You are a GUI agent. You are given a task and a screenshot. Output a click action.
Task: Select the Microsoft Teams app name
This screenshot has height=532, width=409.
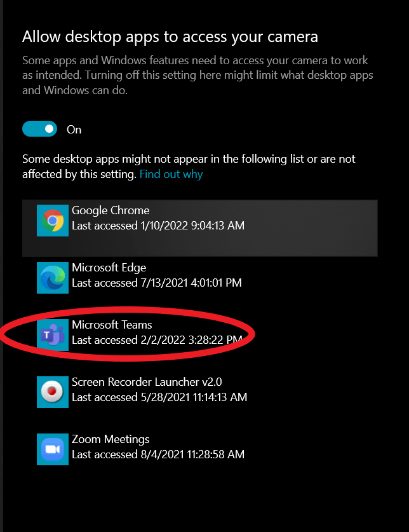(x=112, y=325)
